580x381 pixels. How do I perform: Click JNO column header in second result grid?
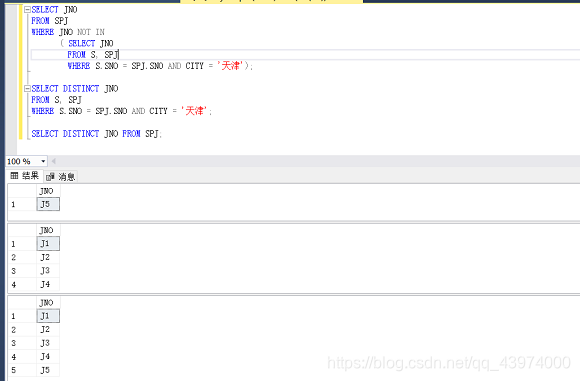(48, 230)
